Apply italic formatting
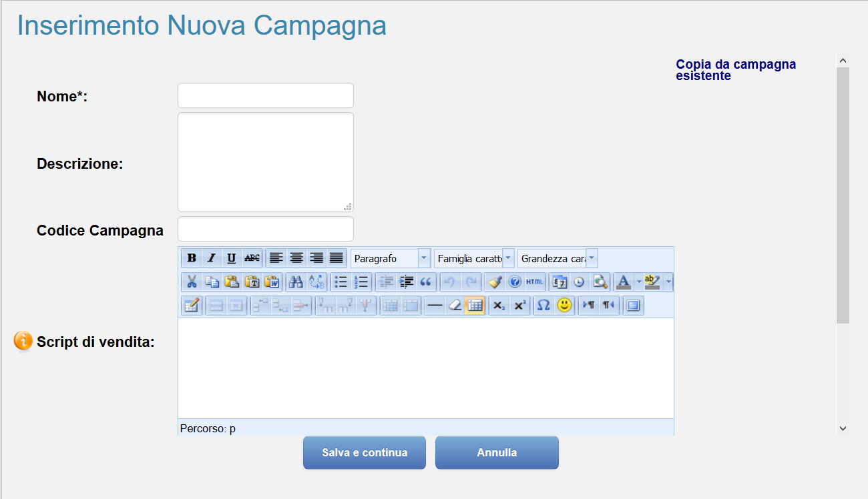Screen dimensions: 868x499 pyautogui.click(x=212, y=258)
